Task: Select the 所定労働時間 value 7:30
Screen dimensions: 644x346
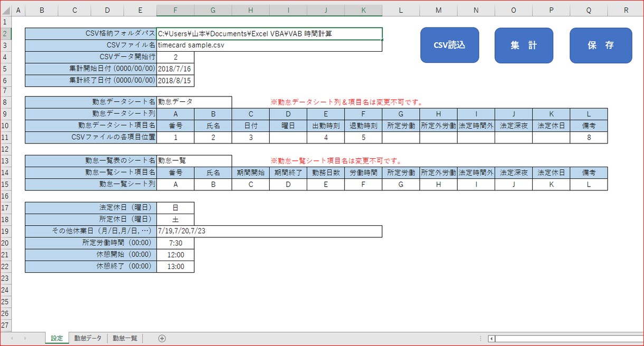Action: 175,243
